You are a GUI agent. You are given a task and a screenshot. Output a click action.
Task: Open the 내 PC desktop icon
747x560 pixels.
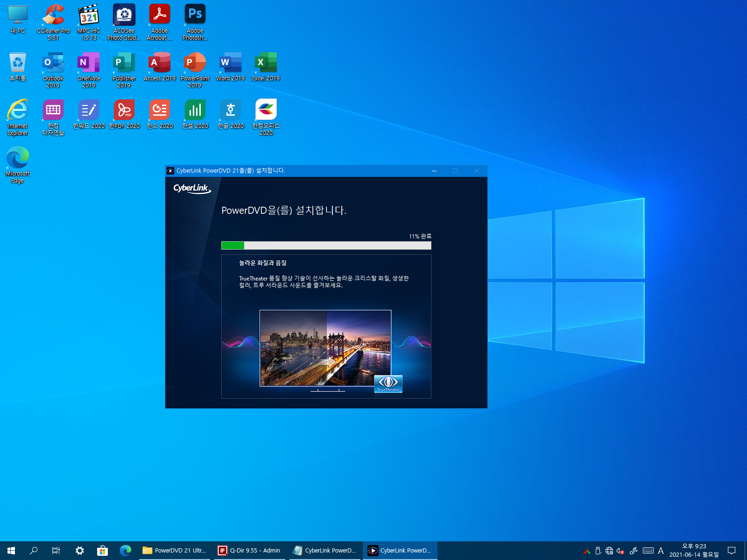click(x=18, y=20)
